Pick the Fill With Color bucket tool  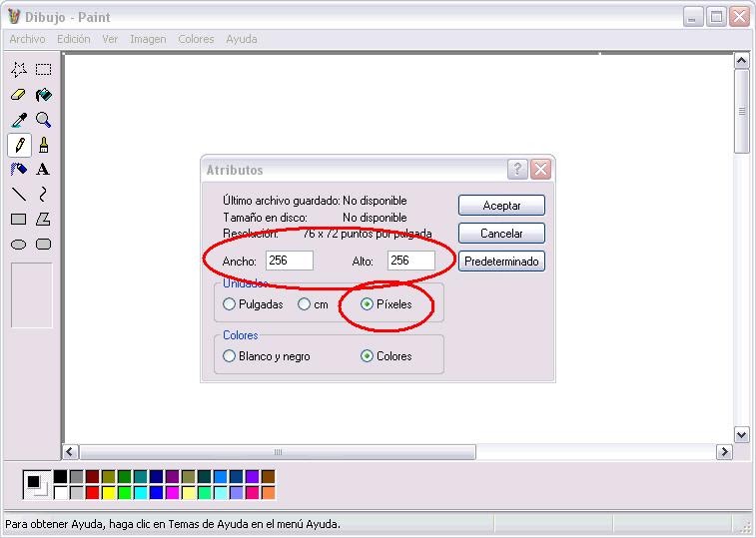[x=43, y=95]
